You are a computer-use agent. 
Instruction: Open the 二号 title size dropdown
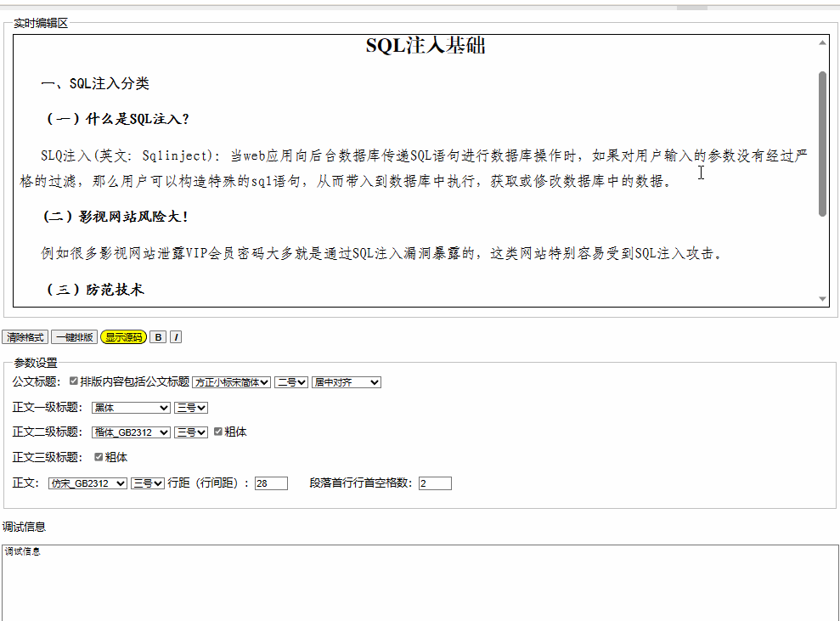(290, 382)
